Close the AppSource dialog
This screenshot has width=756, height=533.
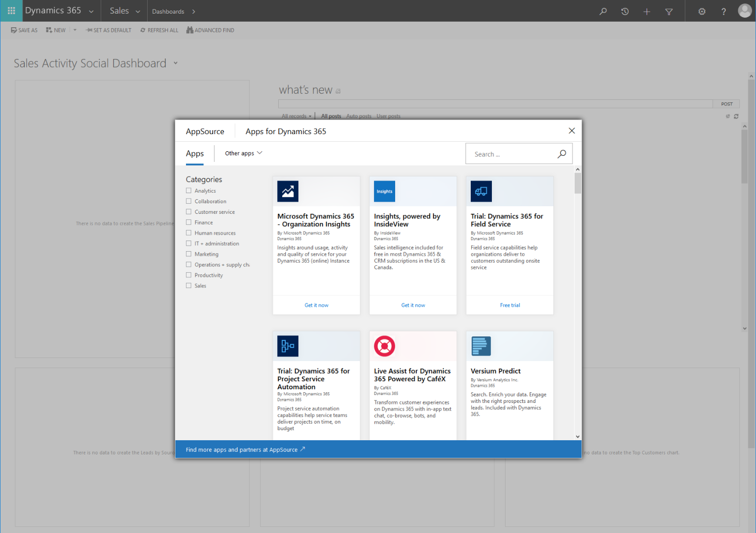tap(572, 131)
